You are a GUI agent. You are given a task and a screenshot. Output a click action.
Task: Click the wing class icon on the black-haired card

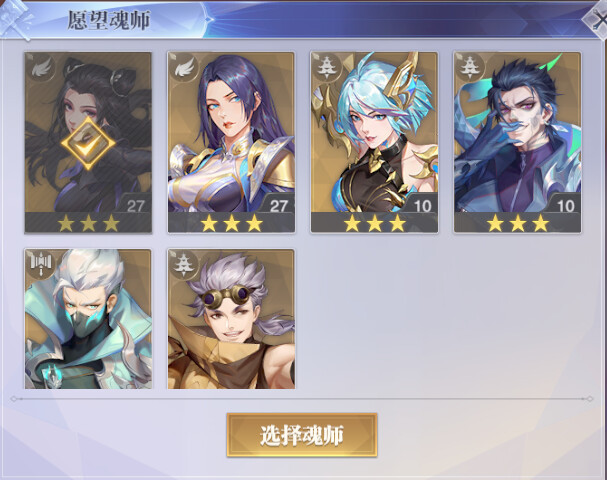(41, 68)
